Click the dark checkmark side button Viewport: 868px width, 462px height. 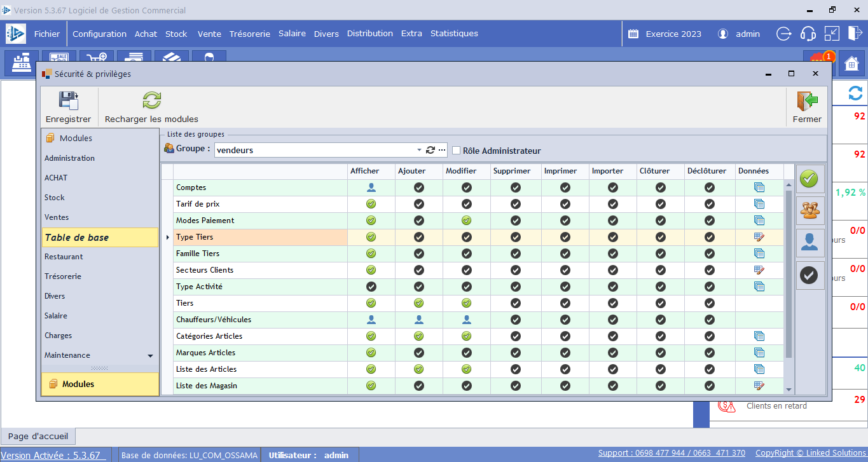(x=809, y=275)
